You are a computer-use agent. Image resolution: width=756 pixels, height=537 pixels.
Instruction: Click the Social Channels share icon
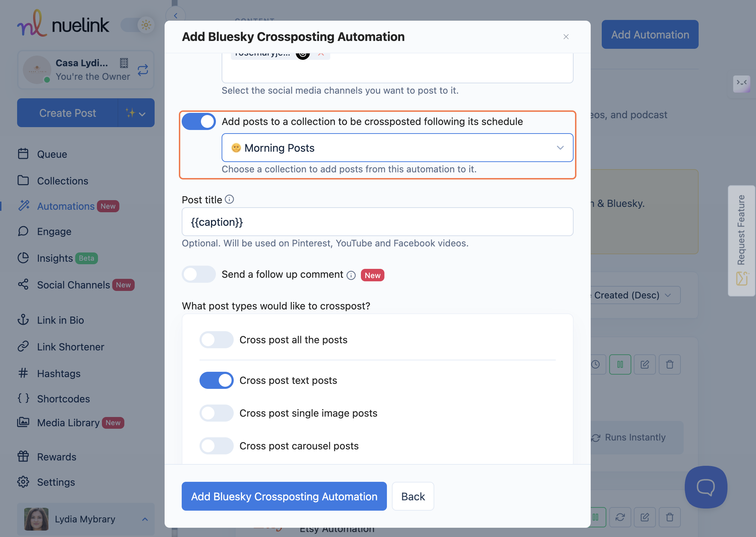[23, 284]
